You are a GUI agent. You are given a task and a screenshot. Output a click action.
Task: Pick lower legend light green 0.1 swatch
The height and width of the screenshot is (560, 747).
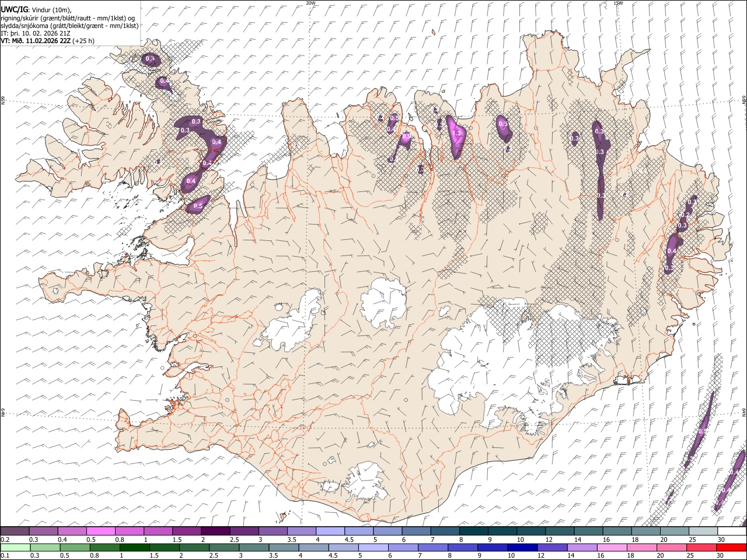[x=15, y=547]
